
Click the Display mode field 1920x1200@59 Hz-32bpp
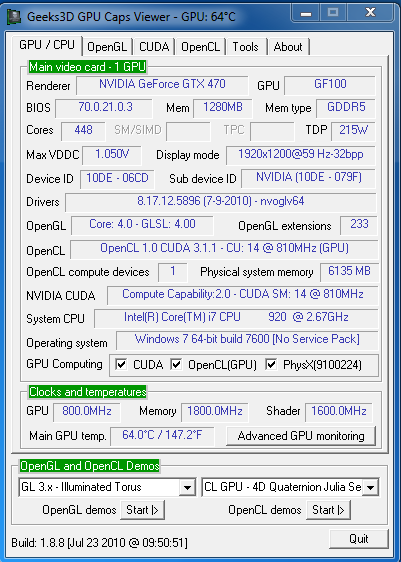301,155
